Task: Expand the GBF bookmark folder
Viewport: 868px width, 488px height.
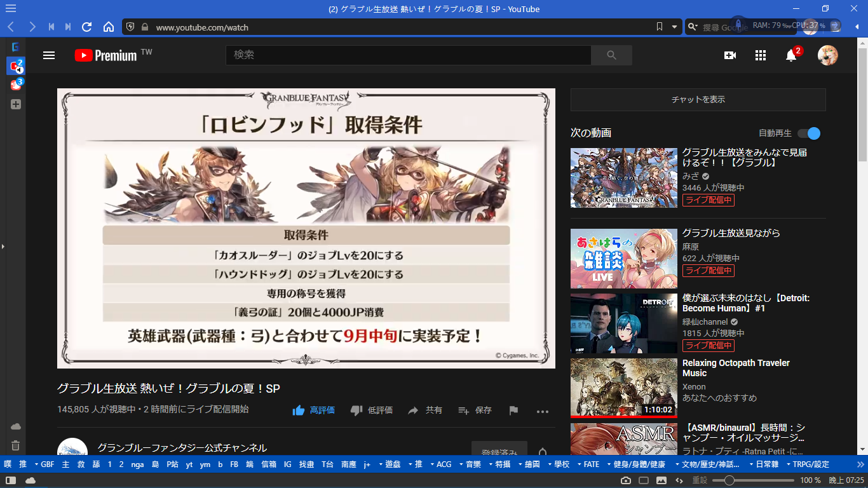Action: pos(44,464)
